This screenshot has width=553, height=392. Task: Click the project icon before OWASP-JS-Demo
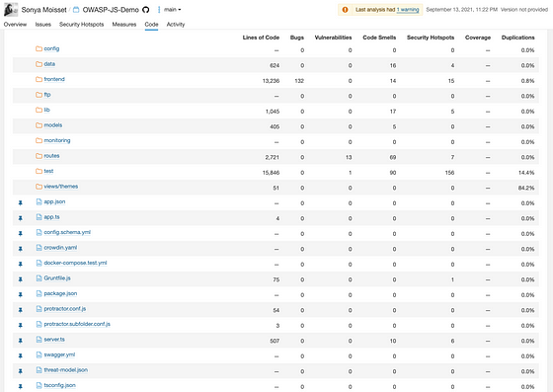point(76,10)
